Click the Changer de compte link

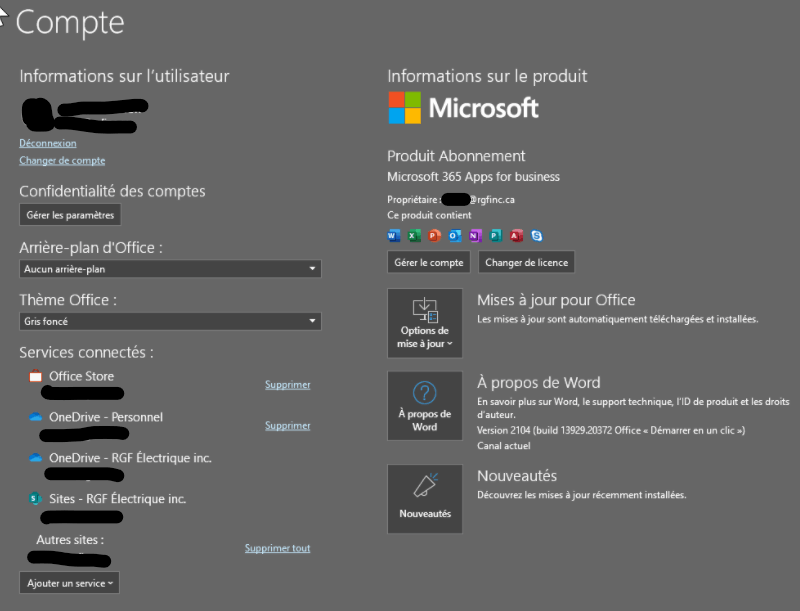coord(62,161)
